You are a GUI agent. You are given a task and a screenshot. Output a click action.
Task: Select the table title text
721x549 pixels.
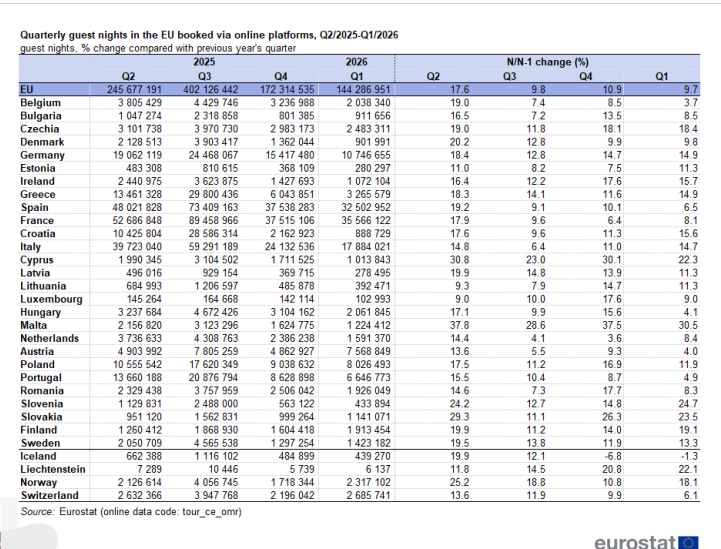(209, 35)
